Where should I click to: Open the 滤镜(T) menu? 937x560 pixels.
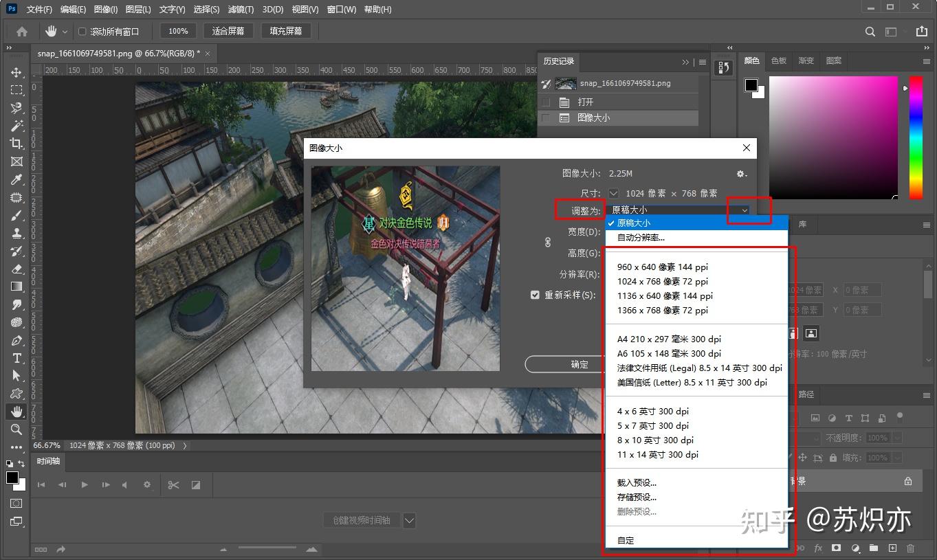pyautogui.click(x=241, y=10)
